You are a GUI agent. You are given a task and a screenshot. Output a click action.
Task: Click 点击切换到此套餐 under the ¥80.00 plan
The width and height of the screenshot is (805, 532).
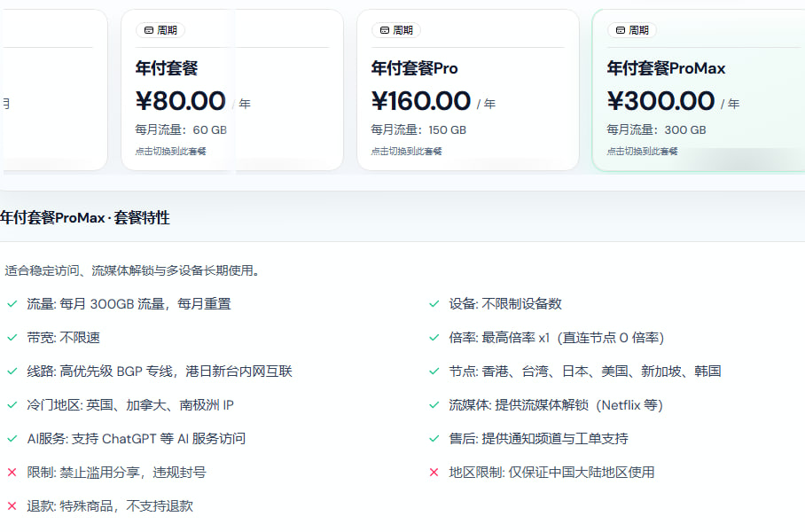170,152
